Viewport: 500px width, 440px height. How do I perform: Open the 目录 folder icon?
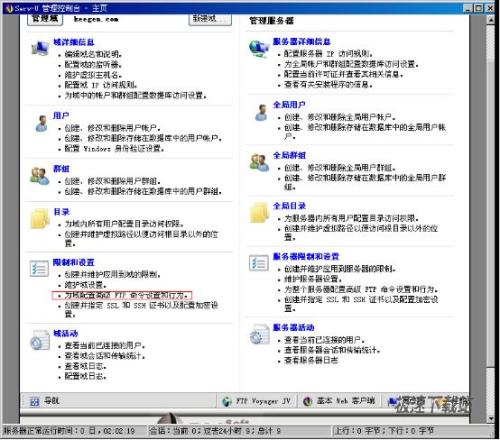pos(40,219)
